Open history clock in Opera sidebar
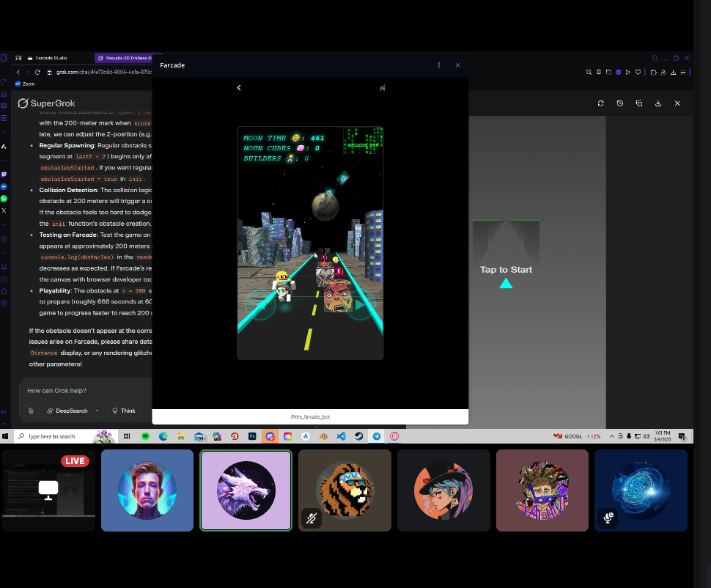 click(x=4, y=279)
